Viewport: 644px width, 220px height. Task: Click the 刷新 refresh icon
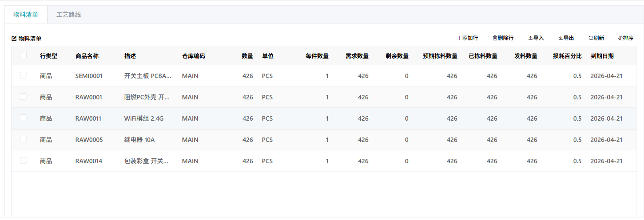click(x=591, y=38)
